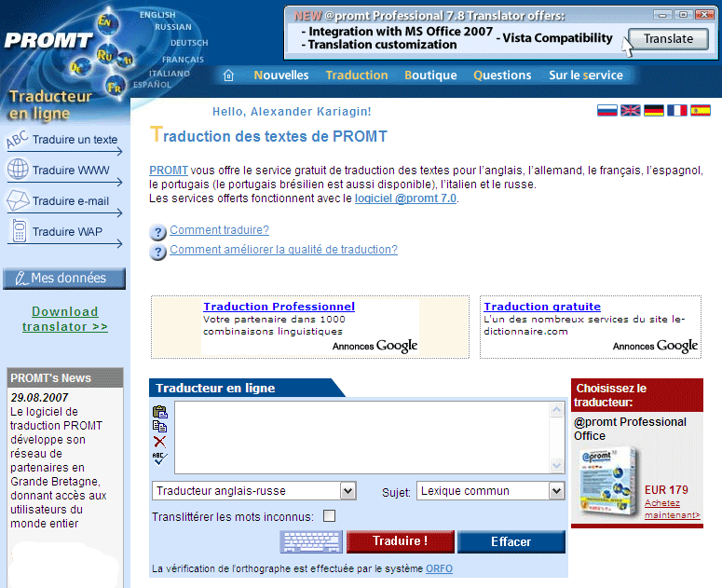Open the Sur le service menu
722x588 pixels.
click(586, 75)
